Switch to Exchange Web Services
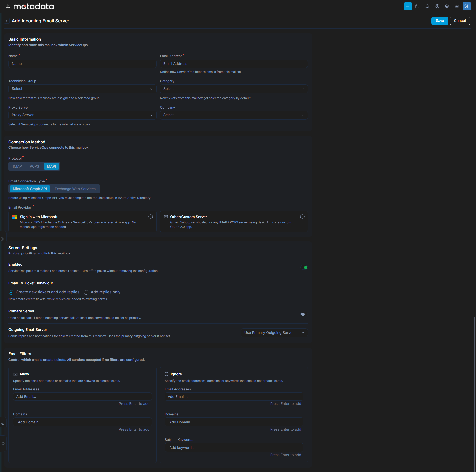 pyautogui.click(x=75, y=189)
